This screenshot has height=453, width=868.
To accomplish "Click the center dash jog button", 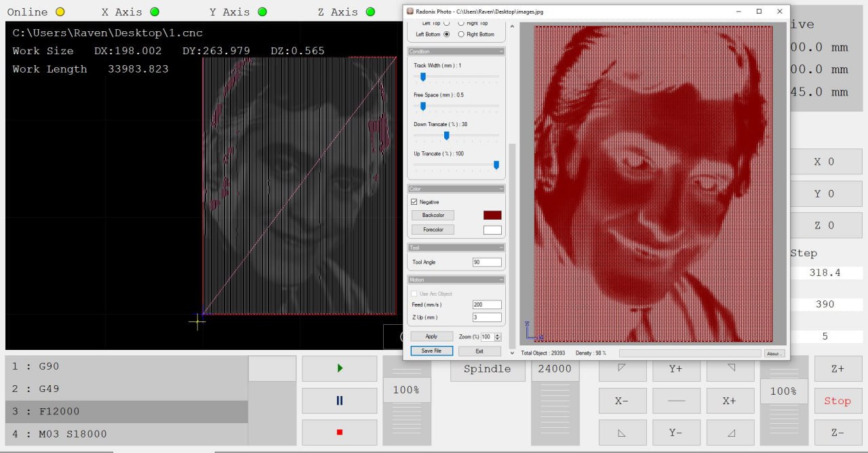I will (x=676, y=401).
